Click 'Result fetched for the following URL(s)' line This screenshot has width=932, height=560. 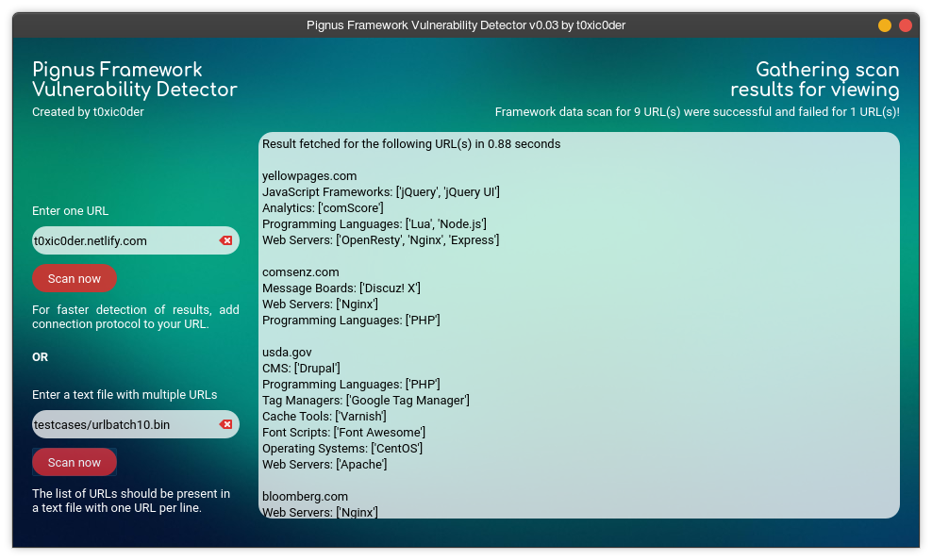(411, 143)
